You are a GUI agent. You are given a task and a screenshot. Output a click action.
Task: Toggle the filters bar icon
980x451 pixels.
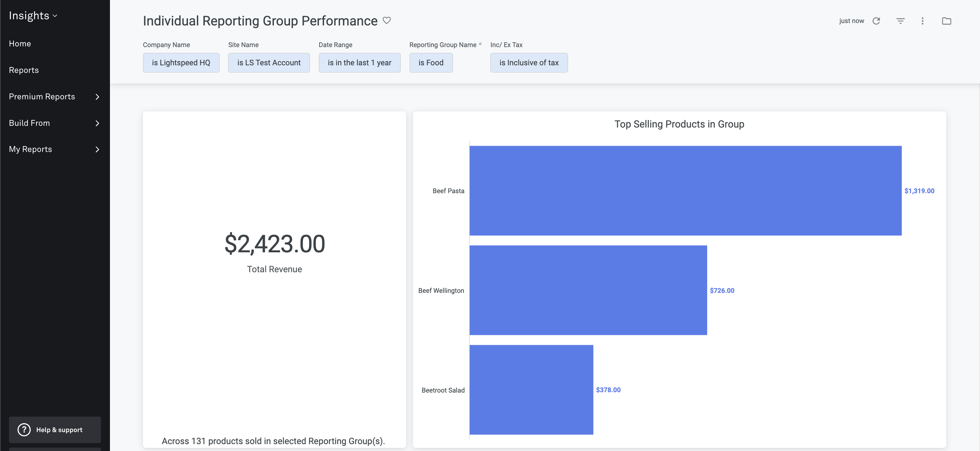point(900,21)
